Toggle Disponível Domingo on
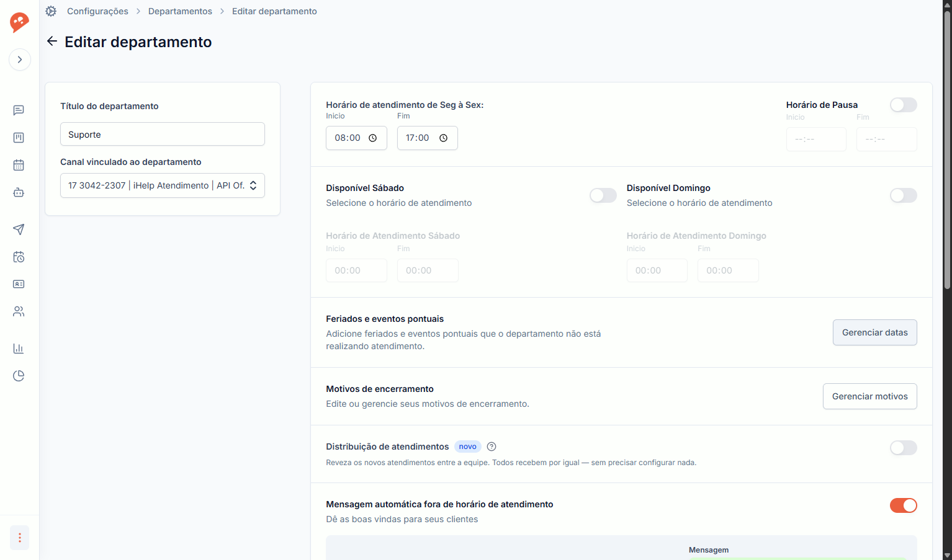This screenshot has height=560, width=952. (x=904, y=195)
